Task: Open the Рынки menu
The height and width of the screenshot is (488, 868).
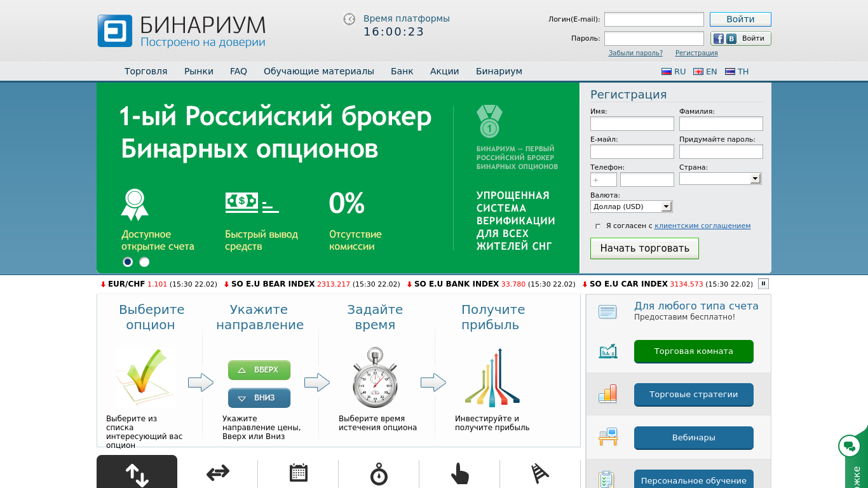Action: tap(199, 71)
